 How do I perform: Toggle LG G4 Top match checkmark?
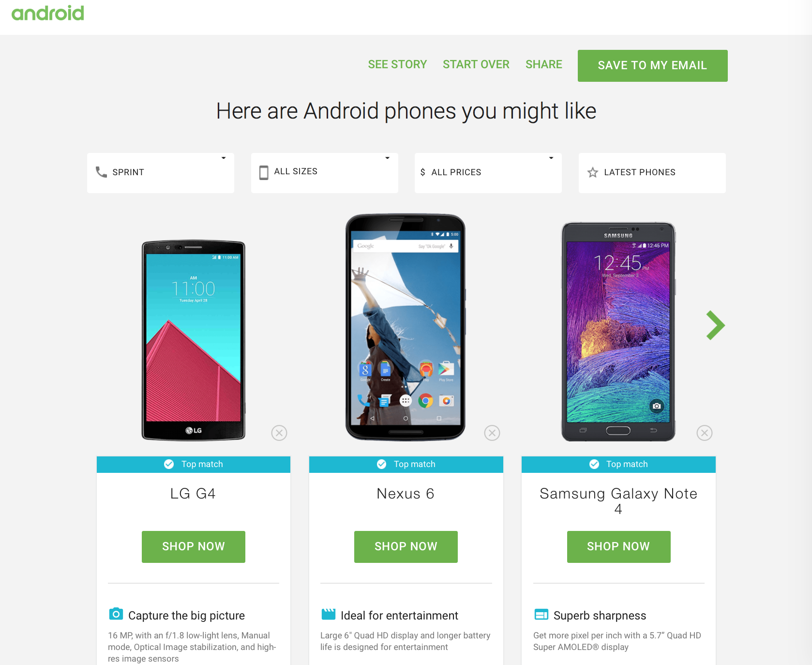(169, 464)
